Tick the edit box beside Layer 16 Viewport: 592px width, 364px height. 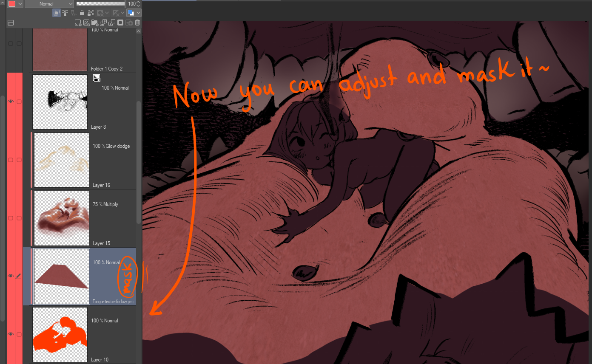tap(19, 160)
